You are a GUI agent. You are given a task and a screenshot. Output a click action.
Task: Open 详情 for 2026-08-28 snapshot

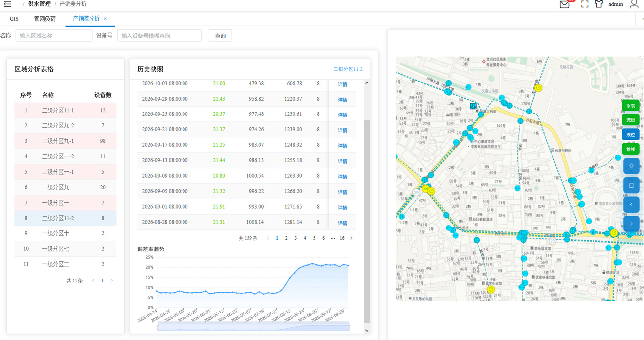tap(343, 223)
